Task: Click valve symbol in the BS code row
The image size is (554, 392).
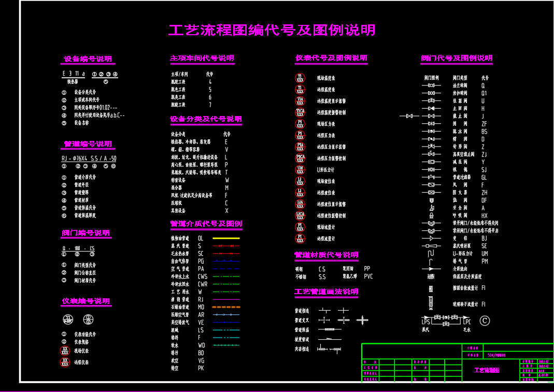Action: tap(431, 132)
